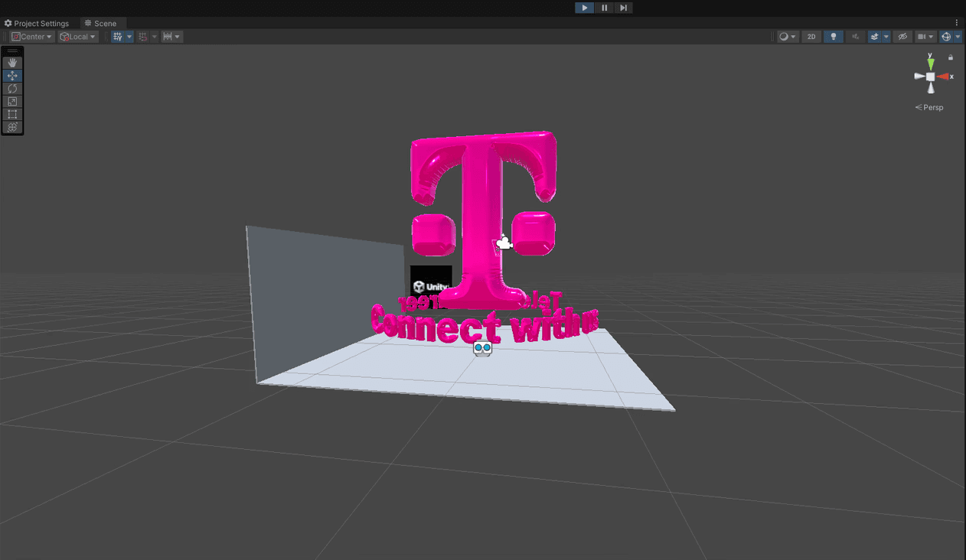This screenshot has height=560, width=966.
Task: Select the grey wall plane
Action: pos(325,306)
